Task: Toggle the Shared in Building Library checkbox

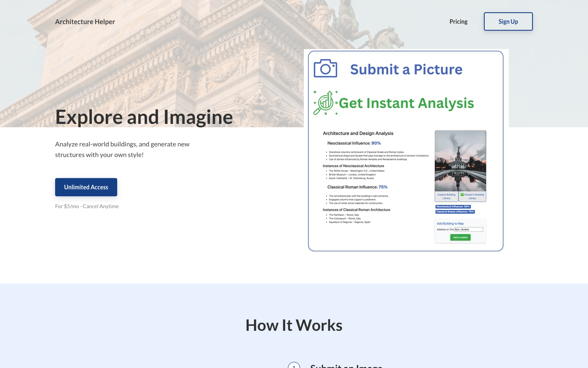Action: tap(462, 195)
